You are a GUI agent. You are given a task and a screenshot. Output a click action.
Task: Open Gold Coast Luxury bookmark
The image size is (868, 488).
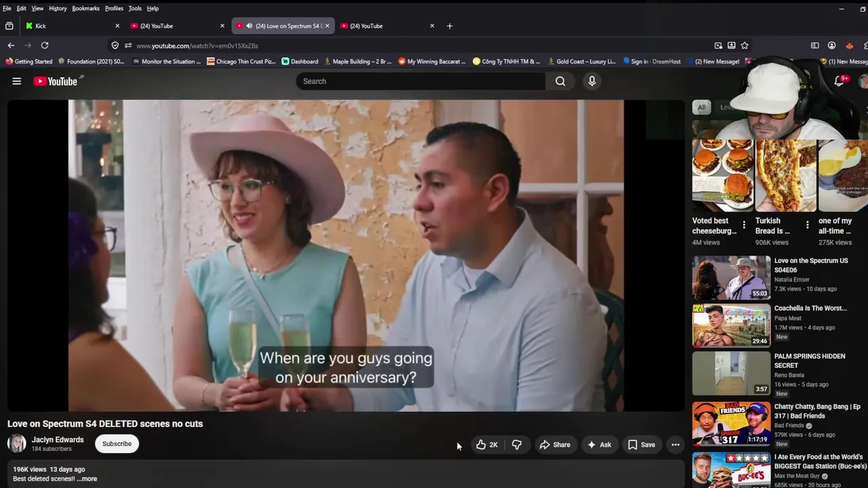[581, 61]
